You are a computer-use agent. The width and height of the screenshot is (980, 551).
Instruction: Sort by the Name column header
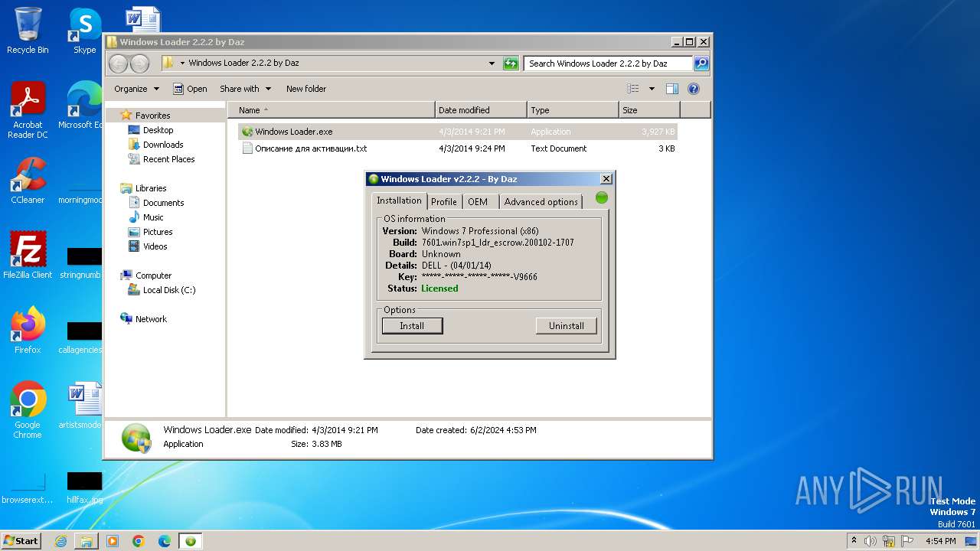tap(331, 110)
